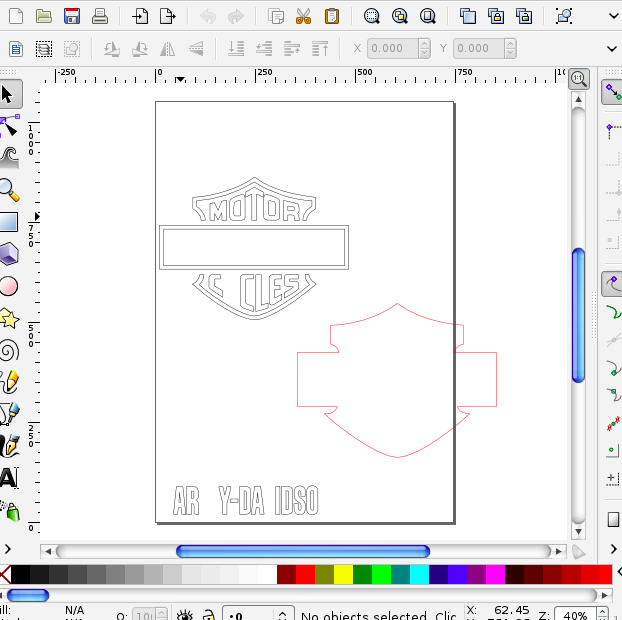622x620 pixels.
Task: Click the Unlink clone icon
Action: (x=524, y=16)
